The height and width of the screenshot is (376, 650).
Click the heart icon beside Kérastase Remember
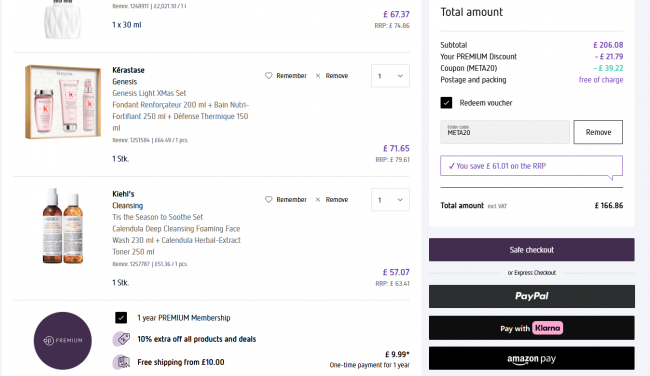(269, 76)
